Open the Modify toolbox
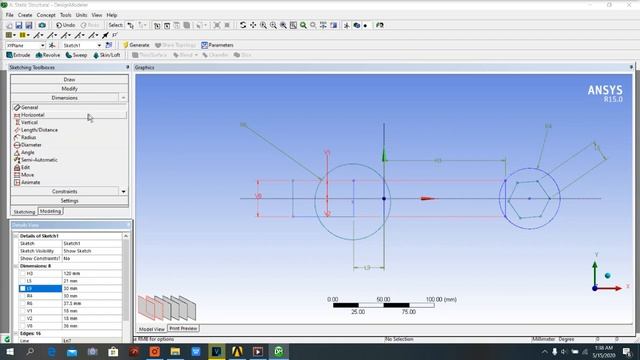The width and height of the screenshot is (640, 360). [69, 89]
